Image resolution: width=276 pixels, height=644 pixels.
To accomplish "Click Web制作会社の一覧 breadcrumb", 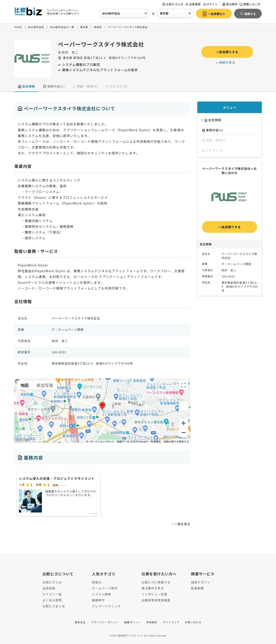I will (x=62, y=27).
